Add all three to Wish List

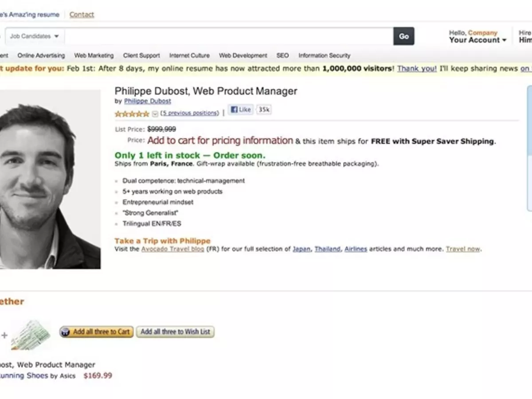[175, 332]
